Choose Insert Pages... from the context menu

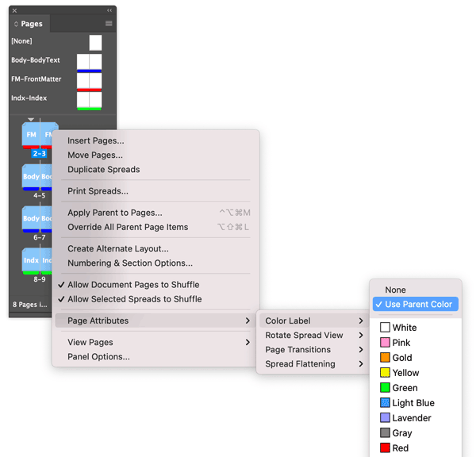point(155,140)
